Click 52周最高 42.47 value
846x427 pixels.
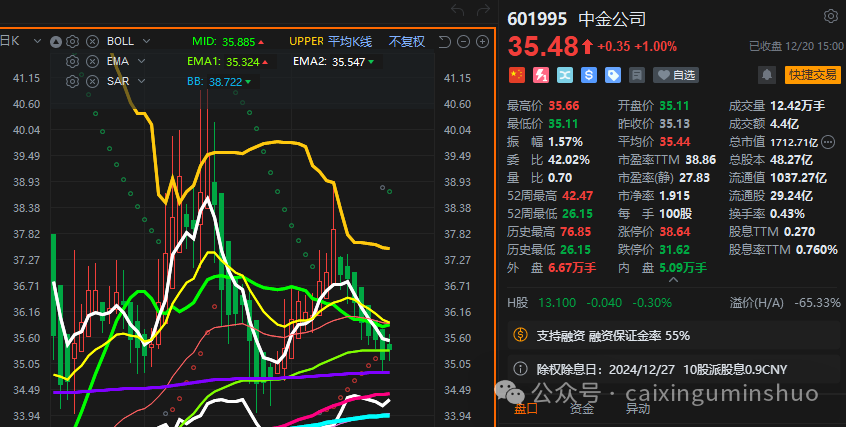(x=577, y=196)
